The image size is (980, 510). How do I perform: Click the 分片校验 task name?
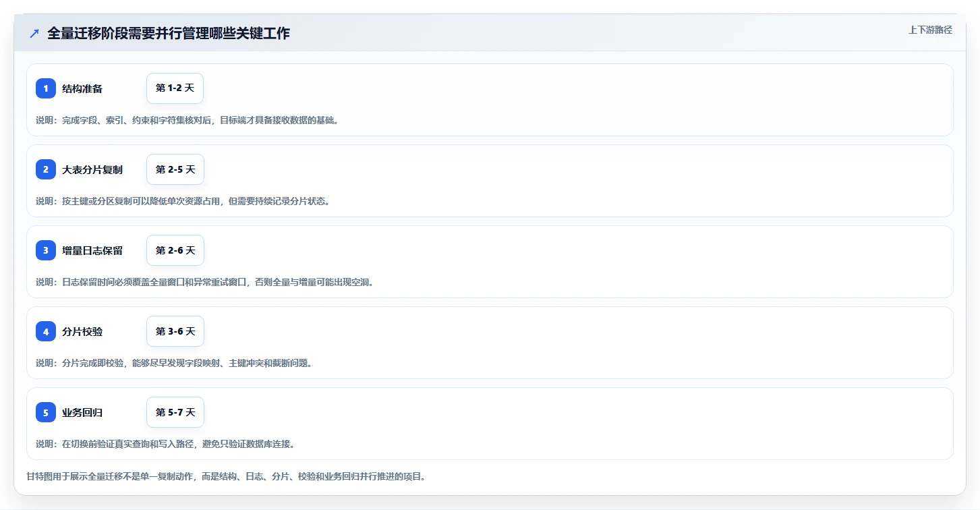pyautogui.click(x=82, y=331)
